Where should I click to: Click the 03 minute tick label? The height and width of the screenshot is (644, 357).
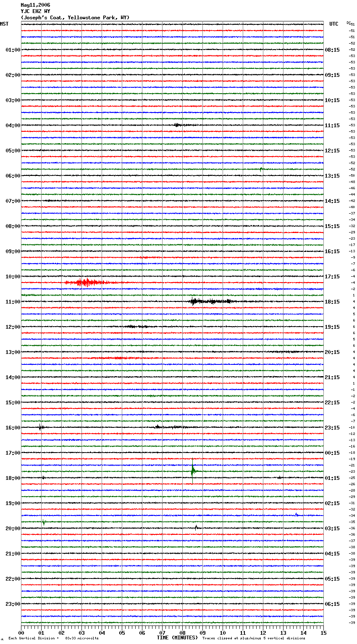pos(81,633)
